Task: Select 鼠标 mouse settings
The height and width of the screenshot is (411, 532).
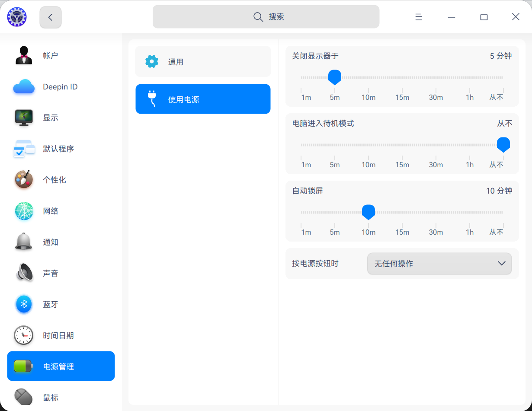Action: pos(24,397)
